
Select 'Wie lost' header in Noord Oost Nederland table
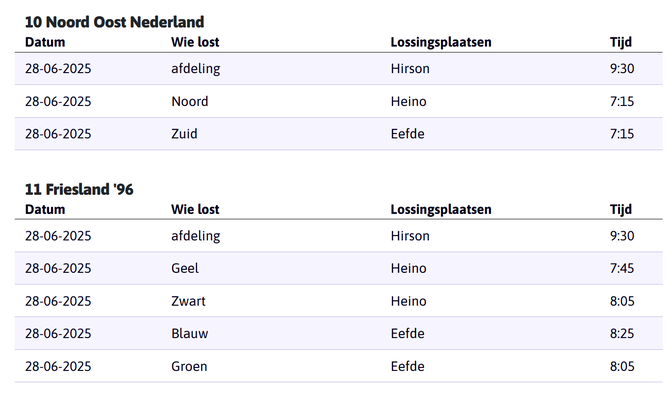[x=195, y=42]
